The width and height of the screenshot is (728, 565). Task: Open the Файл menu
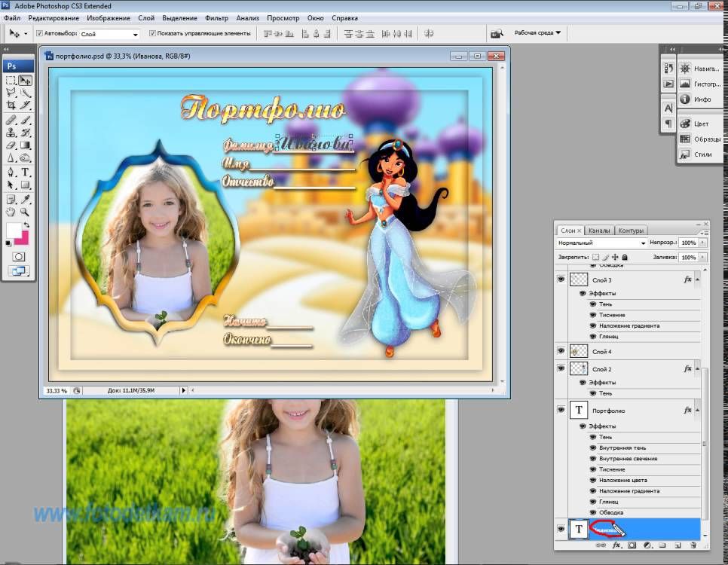pyautogui.click(x=12, y=18)
